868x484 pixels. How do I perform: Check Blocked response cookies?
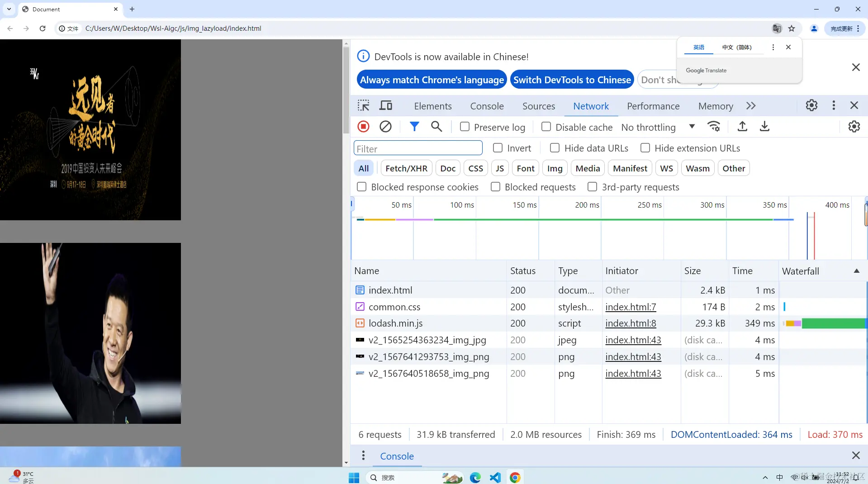tap(361, 187)
